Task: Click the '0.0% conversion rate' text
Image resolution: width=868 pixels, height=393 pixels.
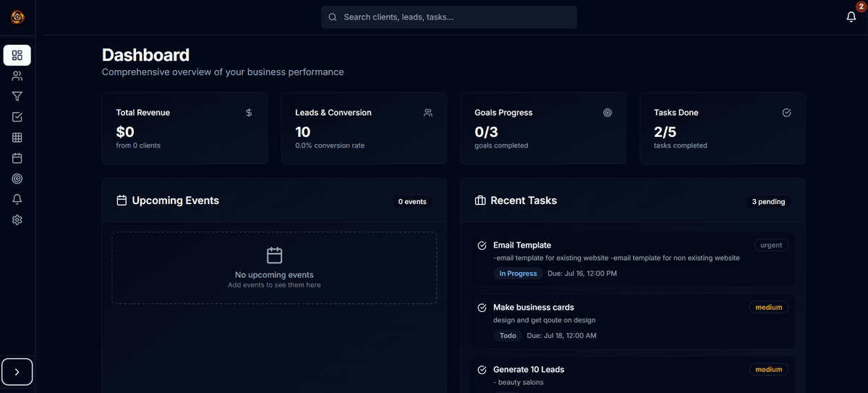Action: pyautogui.click(x=330, y=145)
